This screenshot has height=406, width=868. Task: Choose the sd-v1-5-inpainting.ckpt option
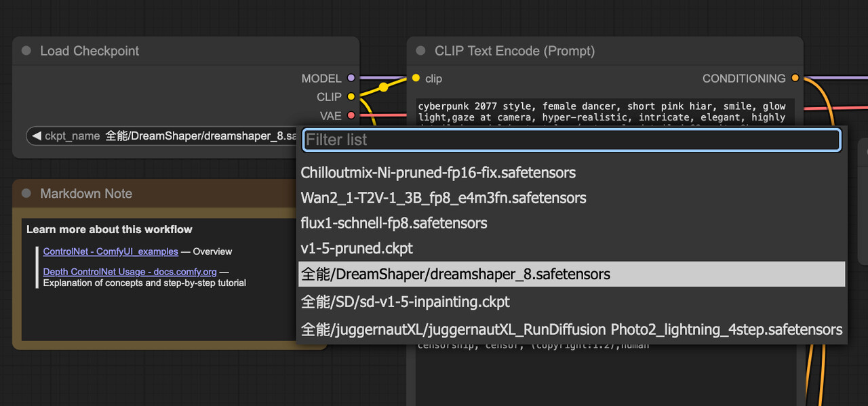(x=405, y=302)
